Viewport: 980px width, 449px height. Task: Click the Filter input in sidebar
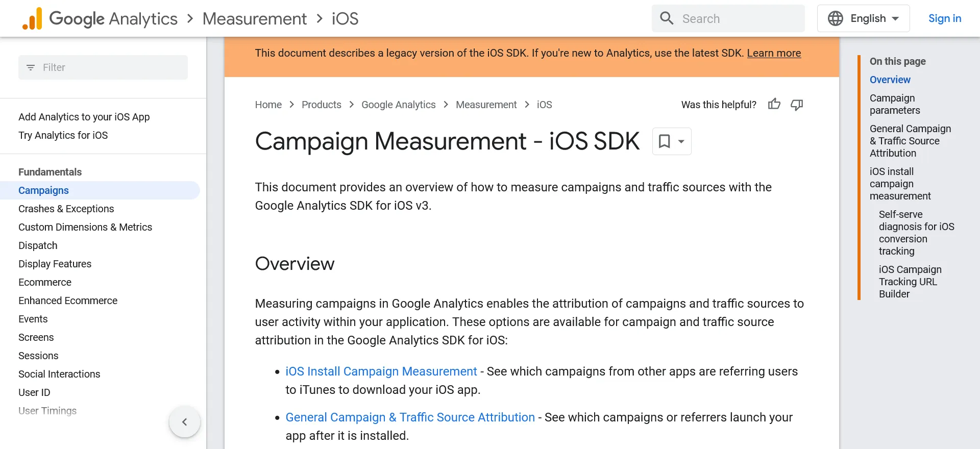pos(103,67)
